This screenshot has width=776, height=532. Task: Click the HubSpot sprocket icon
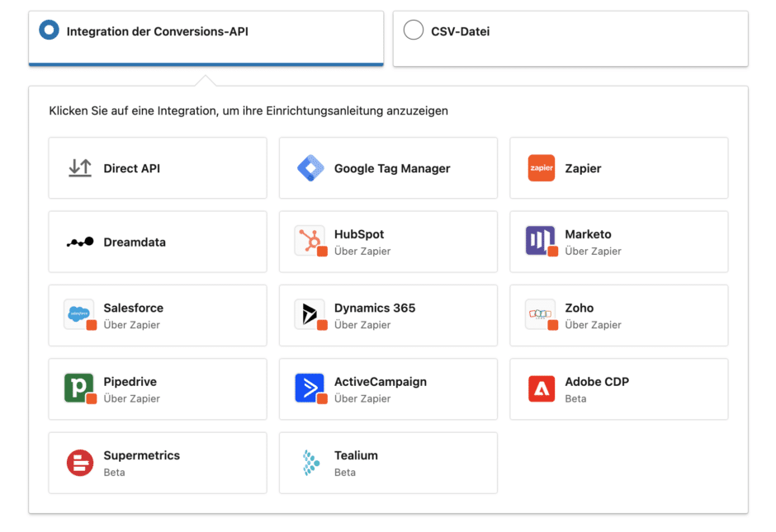click(x=310, y=240)
